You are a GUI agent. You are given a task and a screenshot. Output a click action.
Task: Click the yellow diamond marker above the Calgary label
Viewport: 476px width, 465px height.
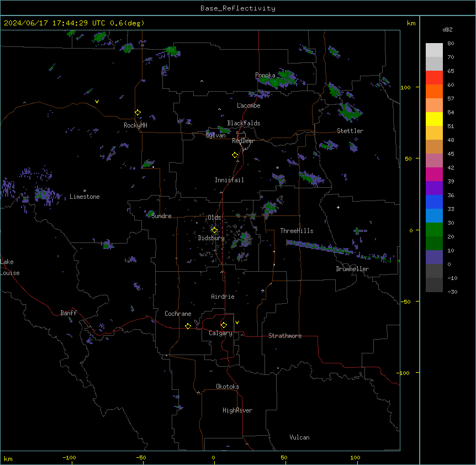point(224,325)
